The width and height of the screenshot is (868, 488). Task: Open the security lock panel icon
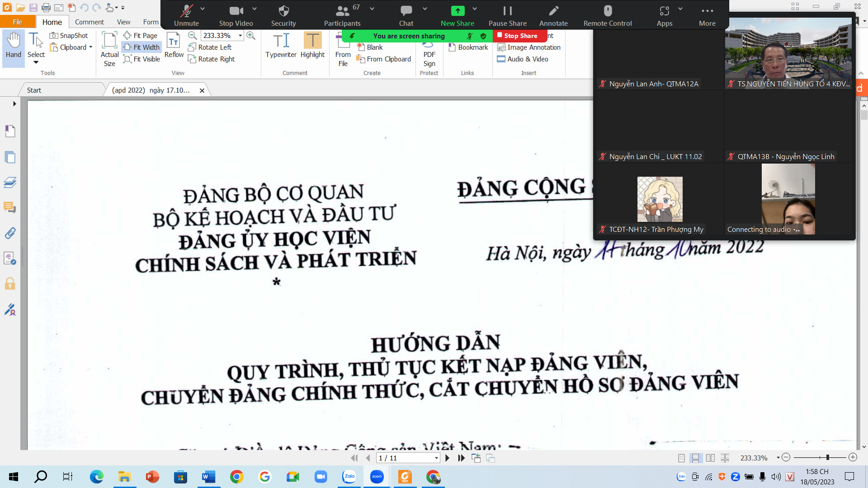click(x=10, y=284)
